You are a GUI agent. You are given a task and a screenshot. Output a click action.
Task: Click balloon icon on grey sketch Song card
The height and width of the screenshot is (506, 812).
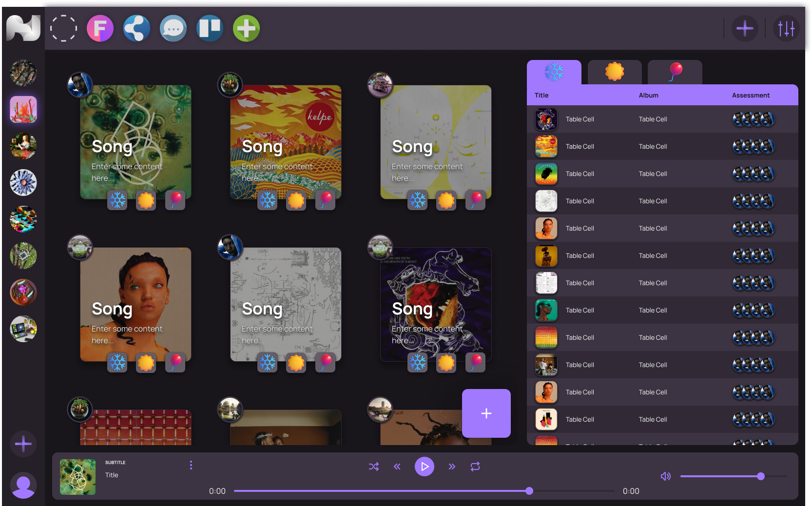click(x=325, y=362)
